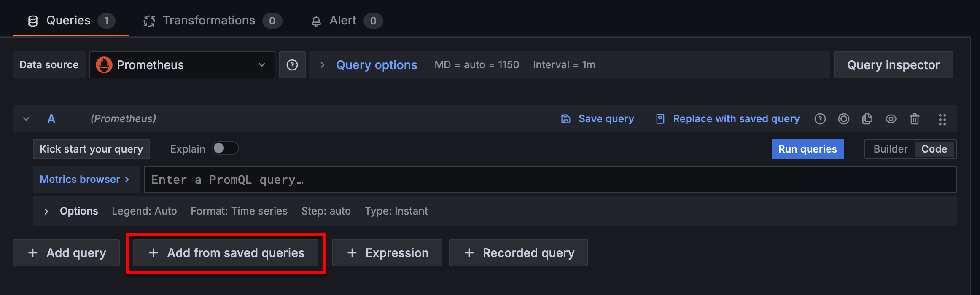The image size is (980, 295).
Task: Delete query A with the trash icon
Action: coord(915,119)
